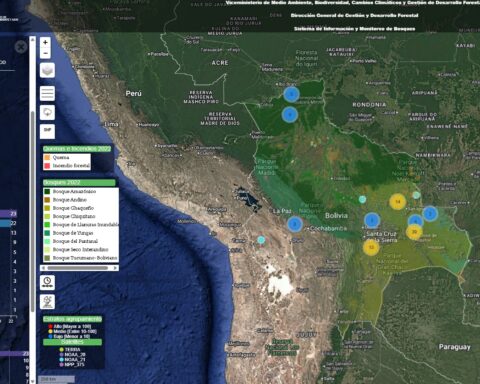Click the cloud download icon

coord(47,113)
